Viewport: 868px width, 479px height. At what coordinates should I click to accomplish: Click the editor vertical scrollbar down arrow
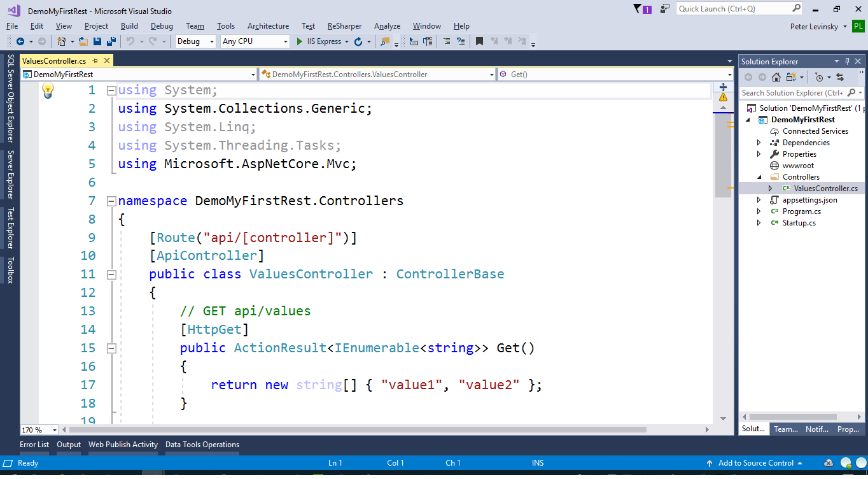point(723,418)
